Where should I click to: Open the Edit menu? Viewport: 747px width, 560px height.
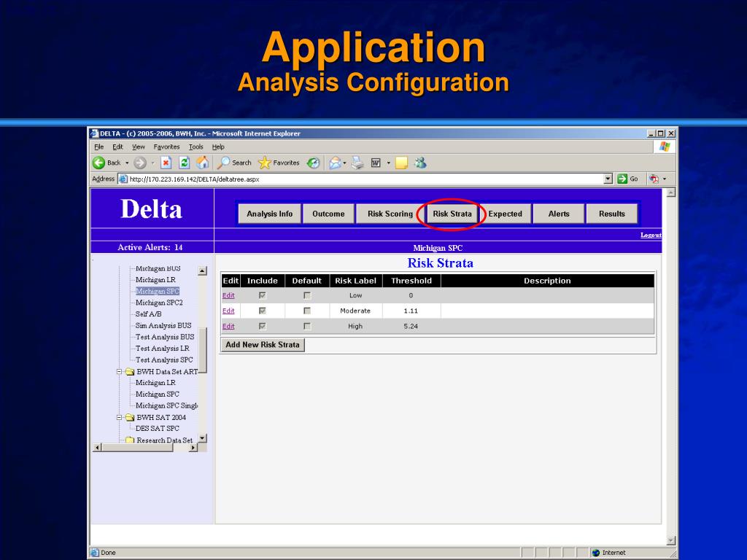(x=117, y=147)
